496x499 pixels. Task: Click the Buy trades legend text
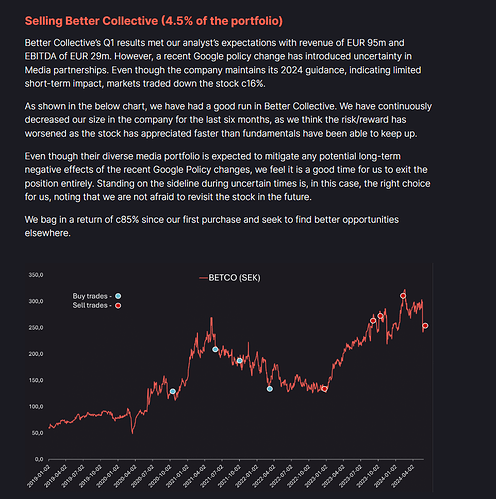click(92, 296)
